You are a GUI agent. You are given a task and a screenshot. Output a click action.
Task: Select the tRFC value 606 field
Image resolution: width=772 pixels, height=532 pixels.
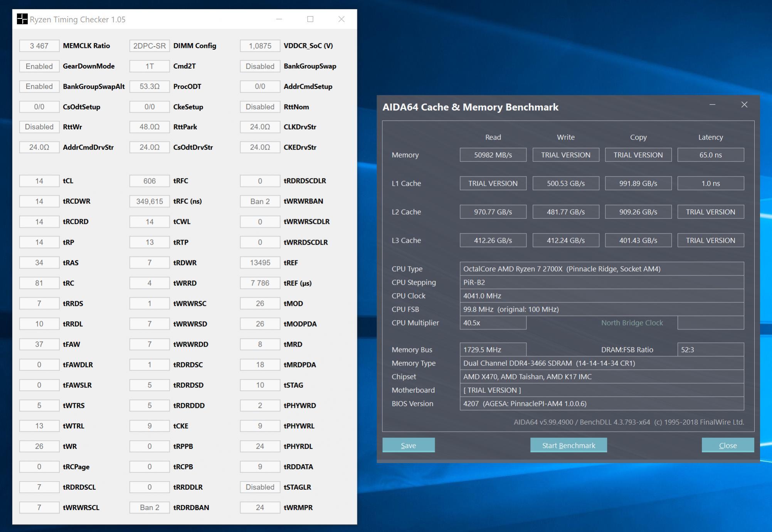[150, 181]
